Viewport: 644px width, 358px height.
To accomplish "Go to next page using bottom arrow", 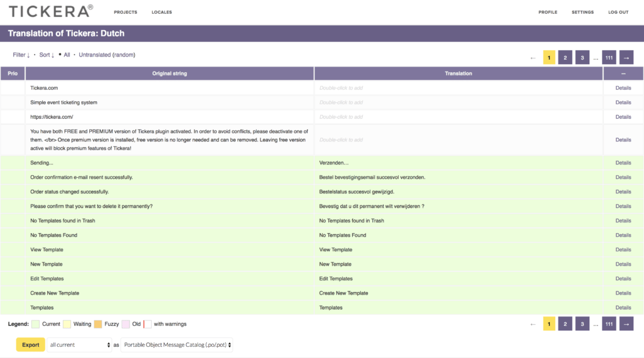I will (x=626, y=324).
